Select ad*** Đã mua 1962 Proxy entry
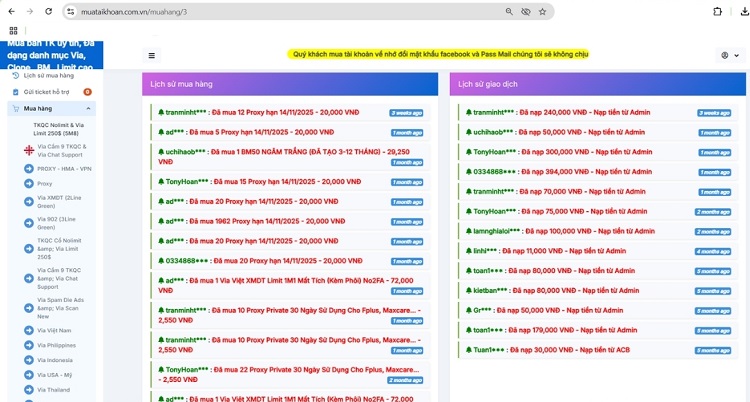The width and height of the screenshot is (750, 402). (290, 221)
